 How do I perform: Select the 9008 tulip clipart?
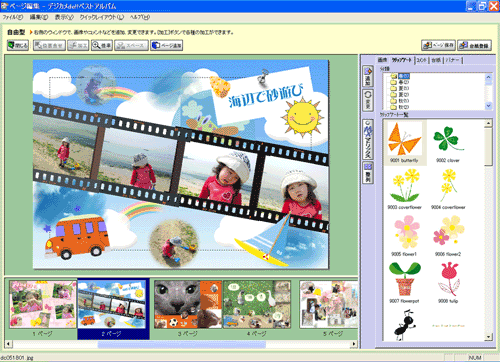pos(448,283)
